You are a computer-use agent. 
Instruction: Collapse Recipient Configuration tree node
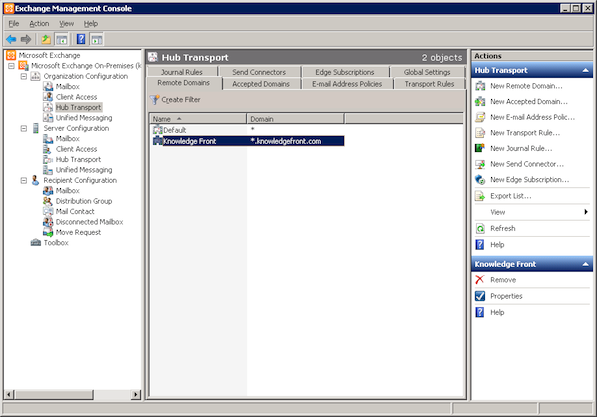point(24,181)
